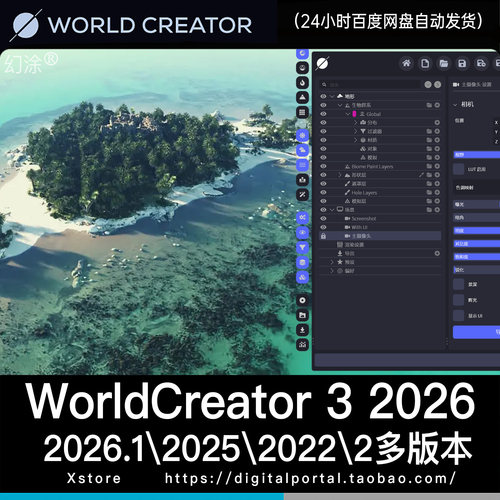Viewport: 500px width, 500px height.
Task: Expand the camera-icon row chevron under Global
Action: (x=356, y=123)
